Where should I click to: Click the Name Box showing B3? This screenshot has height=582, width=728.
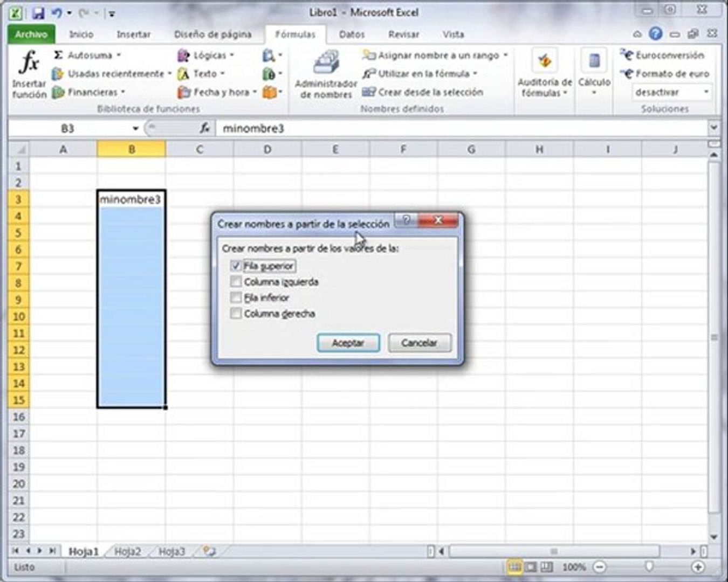(x=68, y=128)
